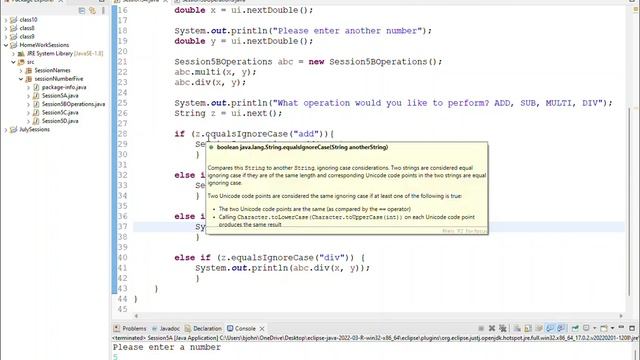Click 'Please enter a number' console output
Screen dimensions: 640x360
[167, 347]
